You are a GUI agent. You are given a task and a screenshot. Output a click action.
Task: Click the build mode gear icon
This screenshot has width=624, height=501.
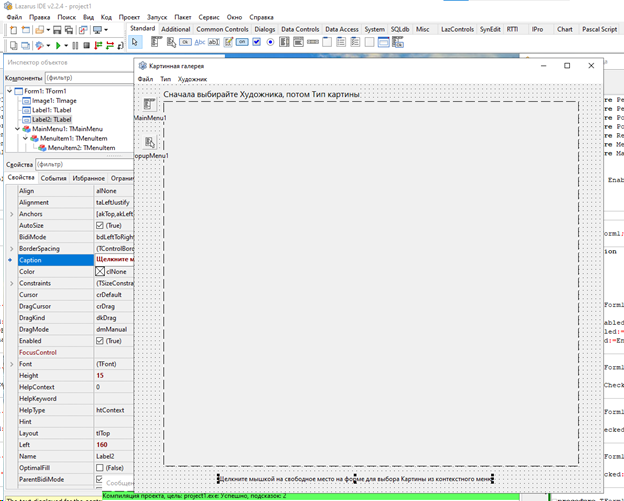point(39,45)
